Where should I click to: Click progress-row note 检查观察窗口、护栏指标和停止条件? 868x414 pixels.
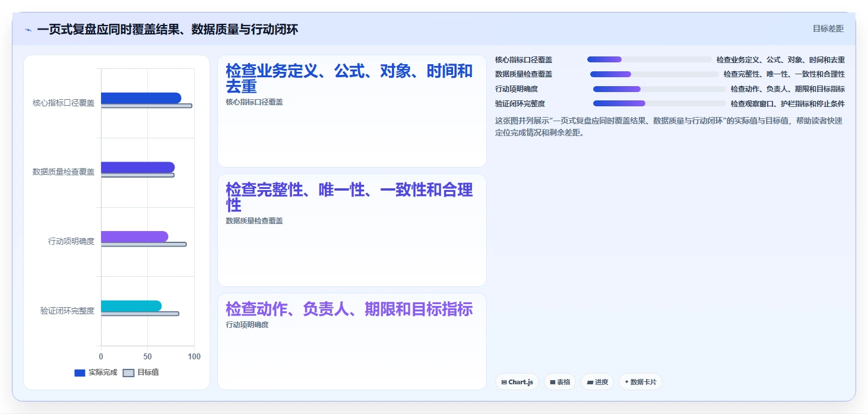tap(788, 103)
